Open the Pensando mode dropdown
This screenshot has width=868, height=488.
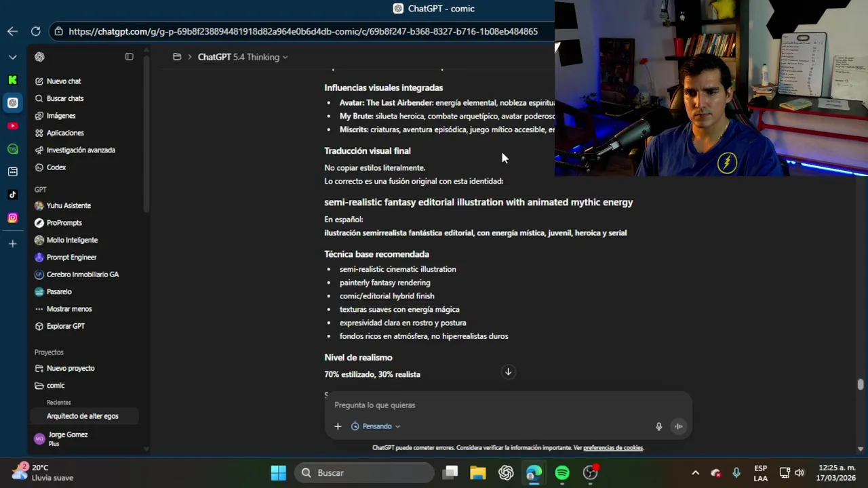[x=376, y=426]
